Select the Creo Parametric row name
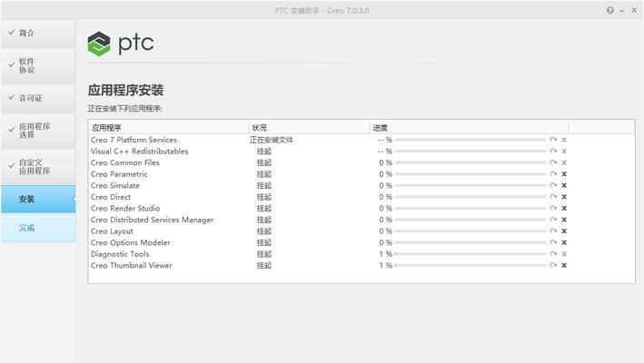This screenshot has width=644, height=363. pos(119,174)
